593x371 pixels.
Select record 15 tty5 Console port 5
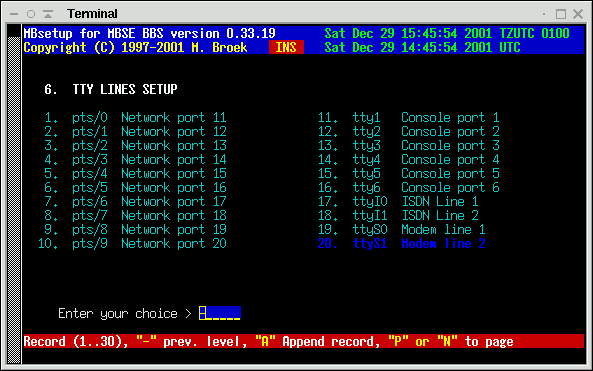409,174
